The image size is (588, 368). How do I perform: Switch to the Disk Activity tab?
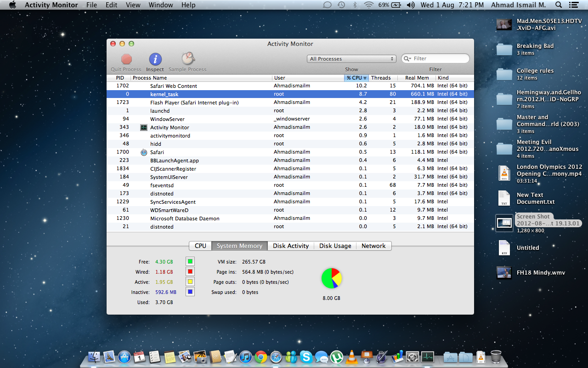pyautogui.click(x=291, y=246)
